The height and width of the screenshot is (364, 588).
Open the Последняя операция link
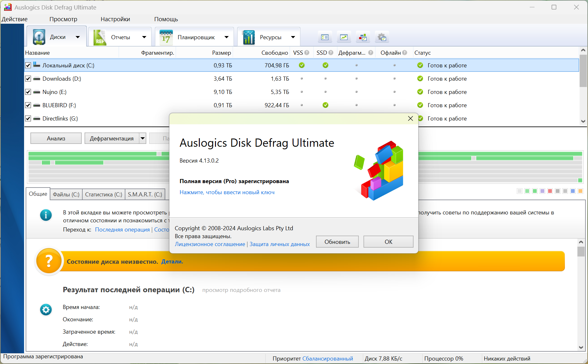[x=122, y=230]
